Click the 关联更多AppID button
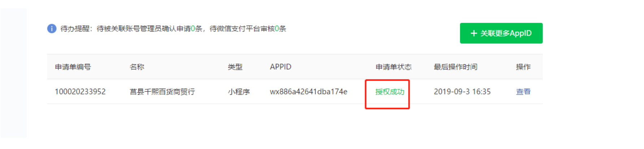Screen dimensions: 644x149 point(501,33)
